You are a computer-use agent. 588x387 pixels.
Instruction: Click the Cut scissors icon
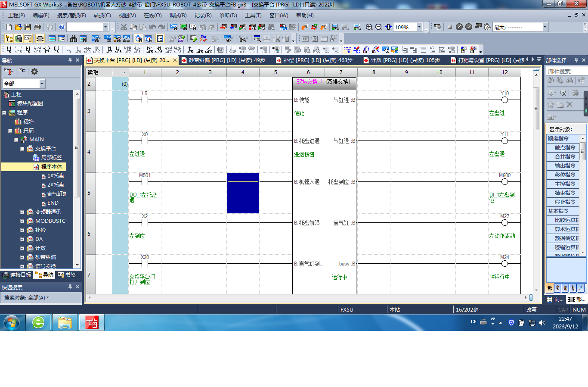(124, 27)
